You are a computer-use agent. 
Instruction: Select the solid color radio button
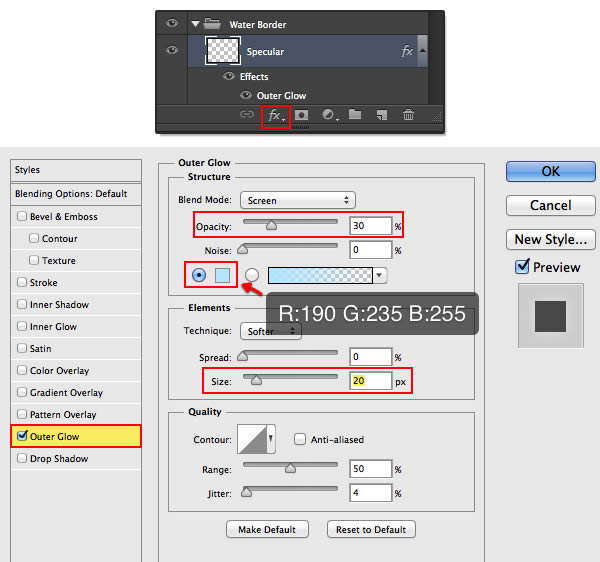click(199, 275)
